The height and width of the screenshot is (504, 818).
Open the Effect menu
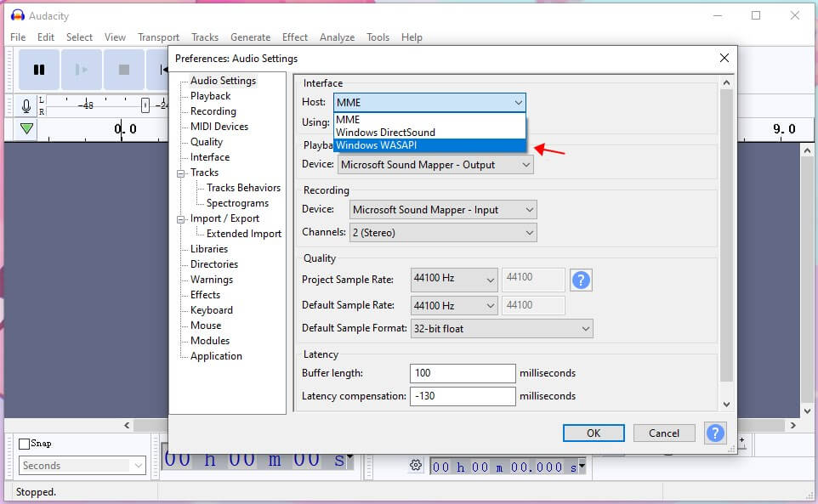pos(295,37)
